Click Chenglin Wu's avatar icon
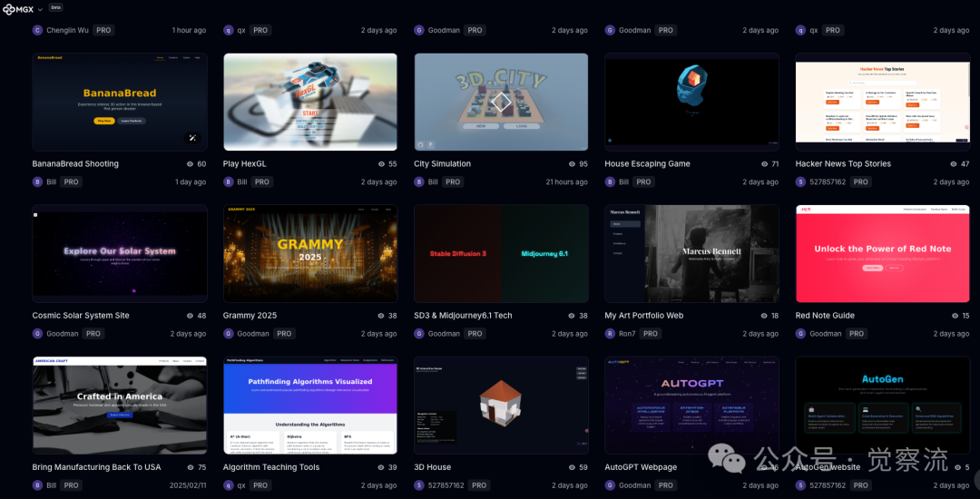 [x=37, y=30]
